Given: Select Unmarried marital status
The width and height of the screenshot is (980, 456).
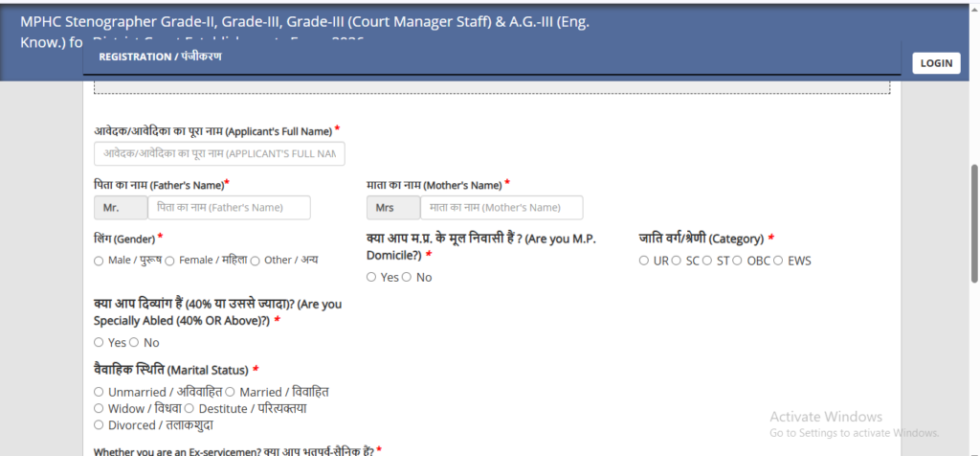Looking at the screenshot, I should pos(99,392).
